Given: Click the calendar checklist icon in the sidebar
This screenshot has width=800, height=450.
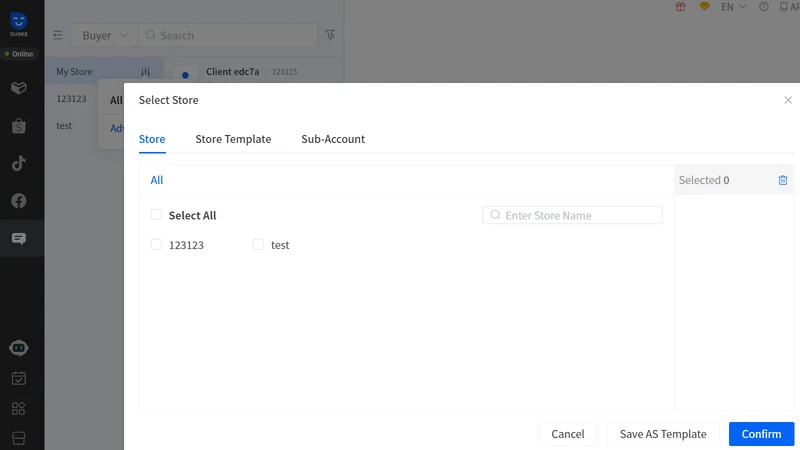Looking at the screenshot, I should (19, 378).
